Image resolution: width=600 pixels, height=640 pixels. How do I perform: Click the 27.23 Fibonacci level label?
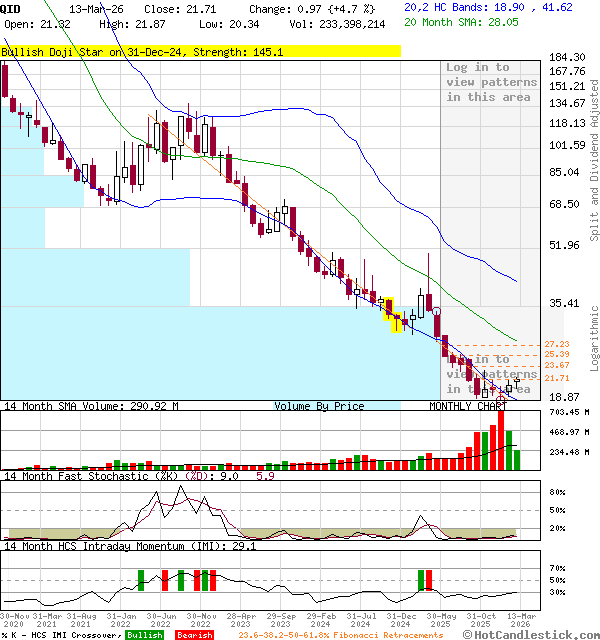click(x=557, y=344)
